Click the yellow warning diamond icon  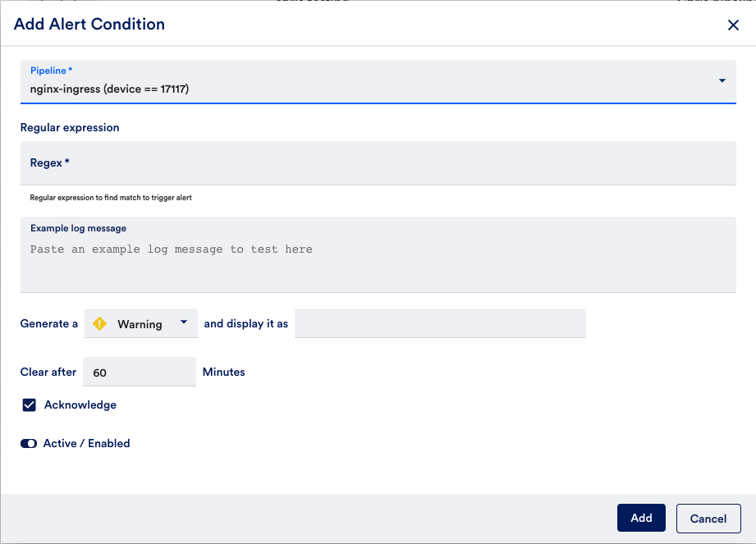100,324
